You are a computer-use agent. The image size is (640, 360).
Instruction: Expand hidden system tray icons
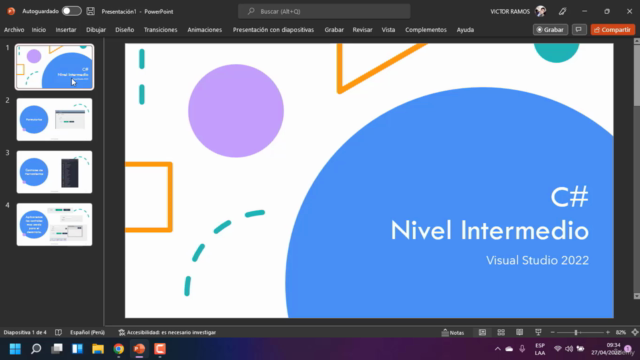(498, 349)
